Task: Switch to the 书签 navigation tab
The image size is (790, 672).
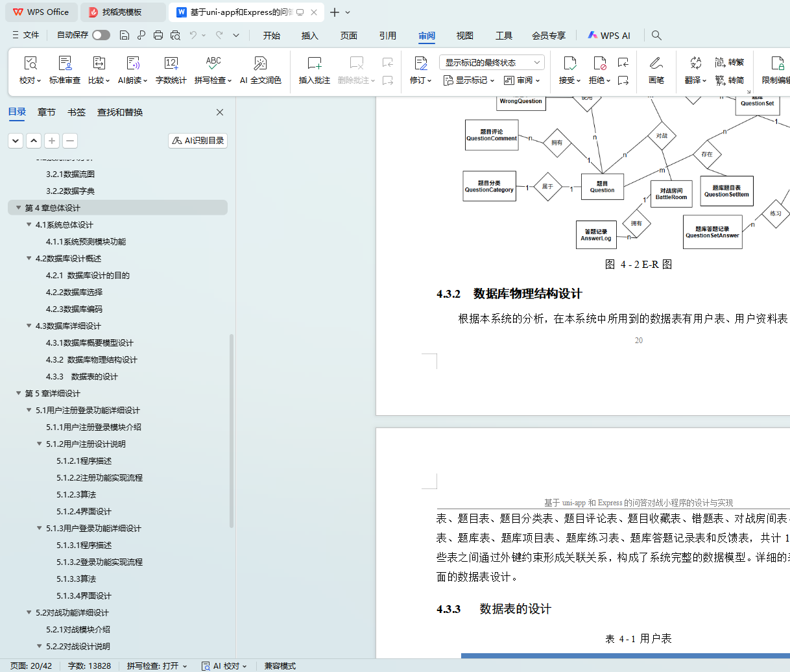Action: point(77,112)
